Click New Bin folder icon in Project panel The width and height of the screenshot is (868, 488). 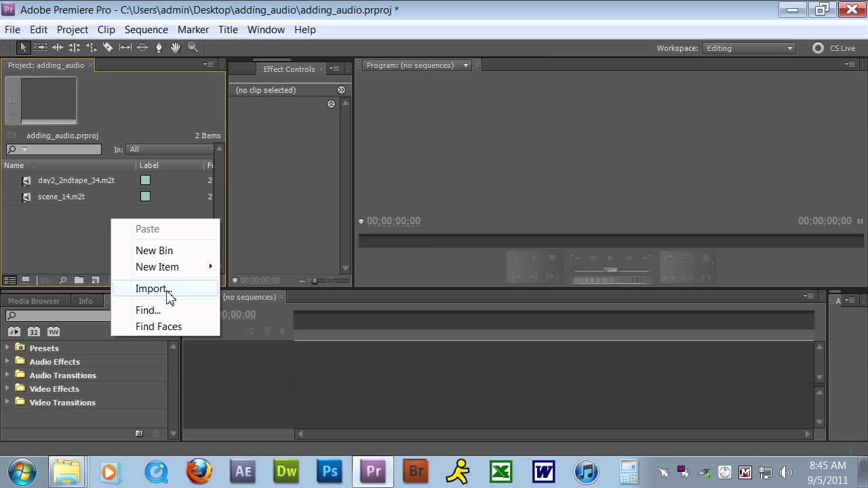(79, 280)
